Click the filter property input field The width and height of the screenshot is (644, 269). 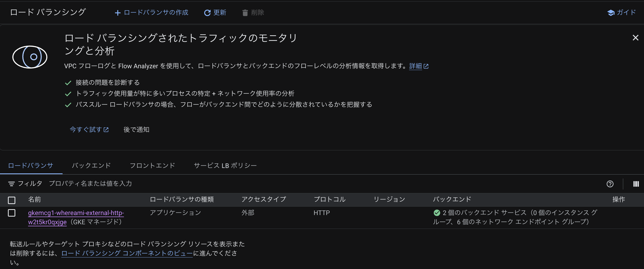coord(91,184)
